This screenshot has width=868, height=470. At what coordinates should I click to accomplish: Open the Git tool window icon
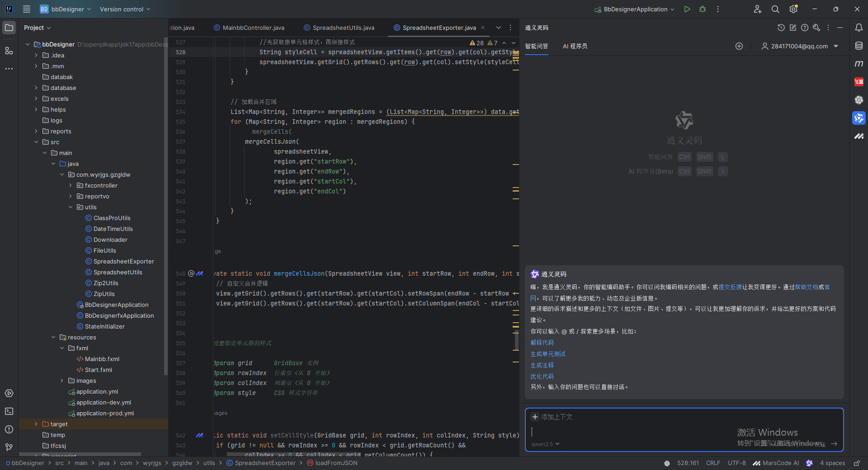9,447
